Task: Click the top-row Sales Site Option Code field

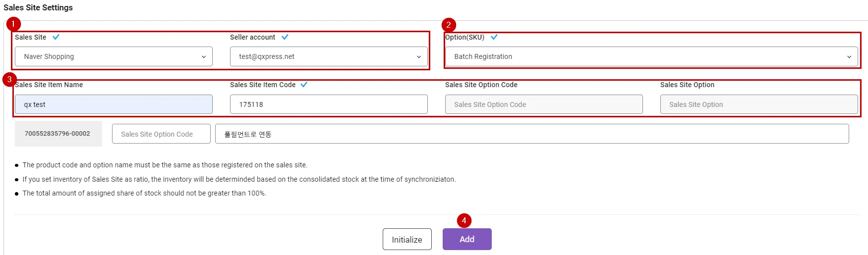Action: coord(544,104)
